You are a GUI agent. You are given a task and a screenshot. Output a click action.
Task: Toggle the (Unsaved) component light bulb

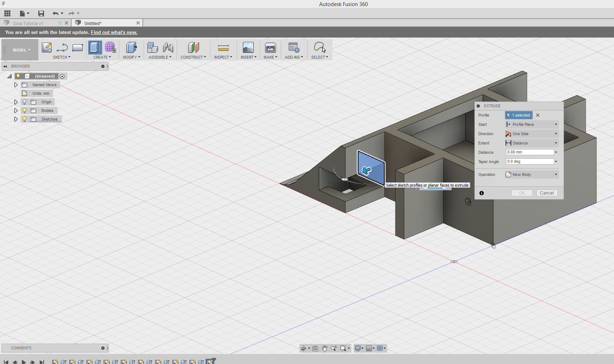tap(18, 76)
